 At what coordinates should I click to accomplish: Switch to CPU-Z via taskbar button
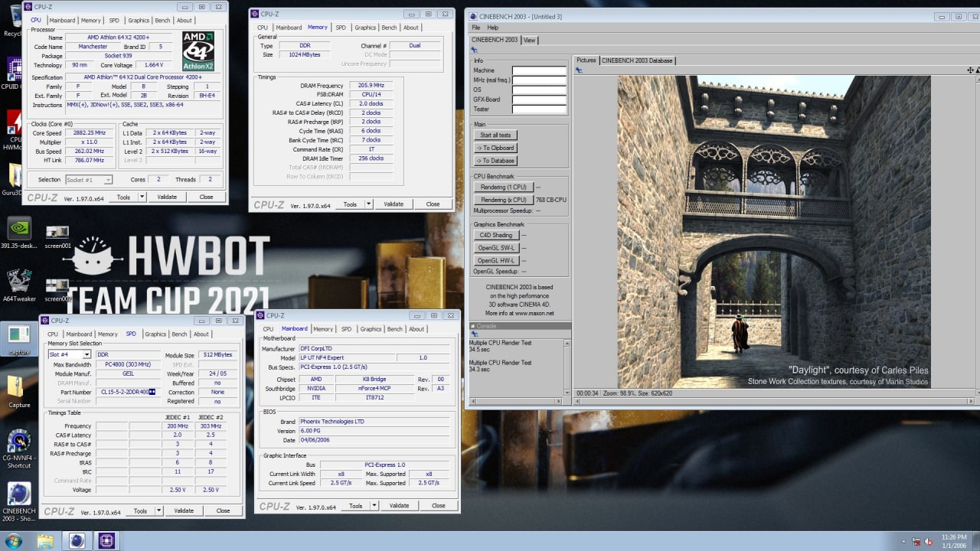click(106, 541)
